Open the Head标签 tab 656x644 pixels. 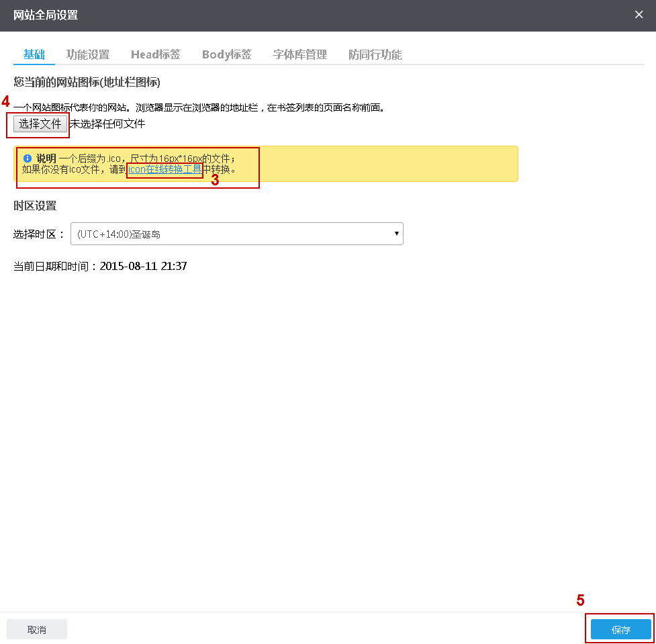[155, 54]
